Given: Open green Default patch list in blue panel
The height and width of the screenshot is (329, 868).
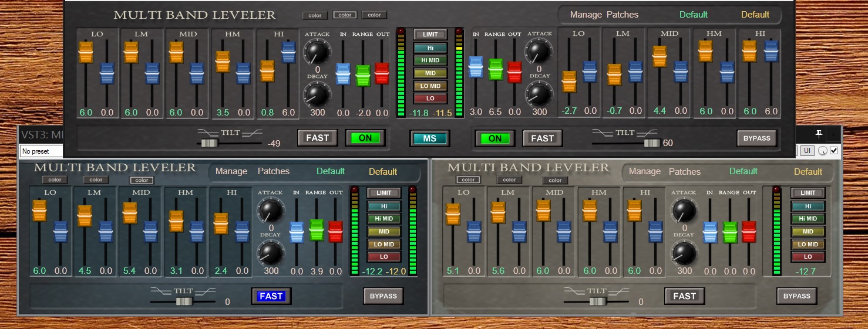Looking at the screenshot, I should pyautogui.click(x=331, y=171).
